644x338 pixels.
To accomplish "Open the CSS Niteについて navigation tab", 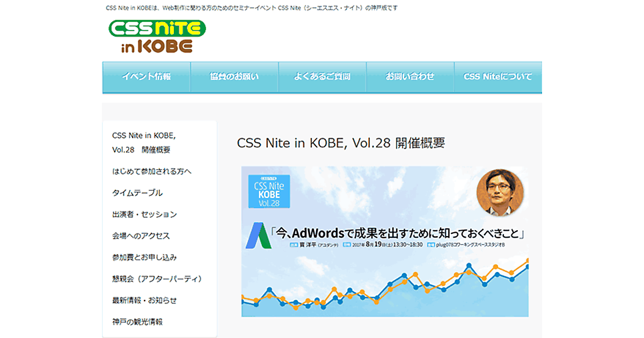I will point(497,77).
